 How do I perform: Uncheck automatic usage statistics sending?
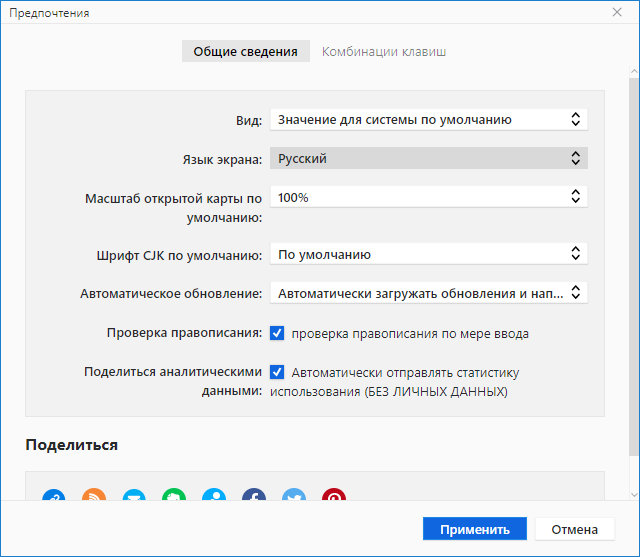point(277,372)
